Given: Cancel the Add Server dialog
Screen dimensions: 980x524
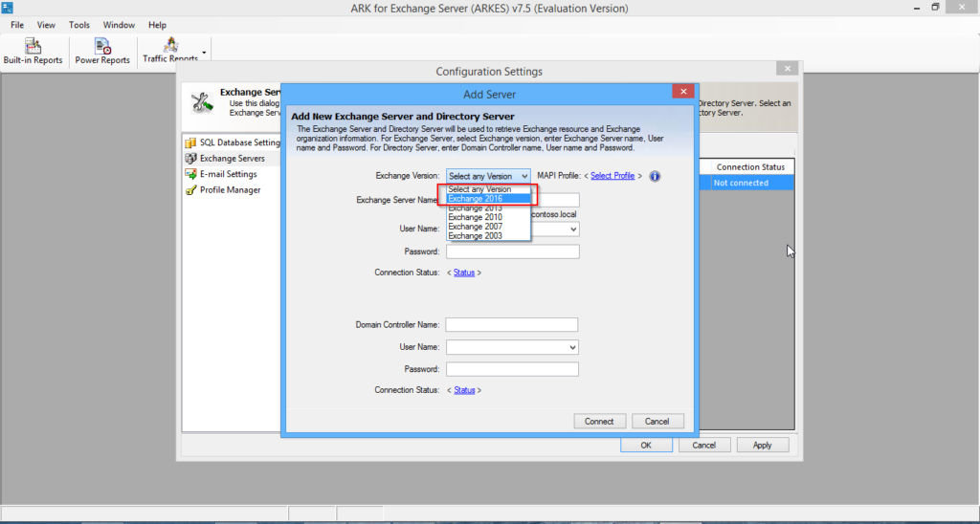Looking at the screenshot, I should (657, 422).
